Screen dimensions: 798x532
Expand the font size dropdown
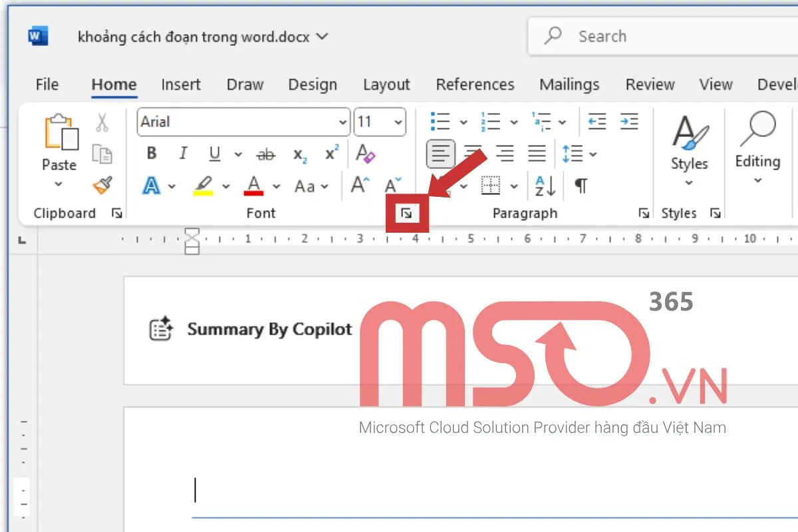tap(398, 122)
